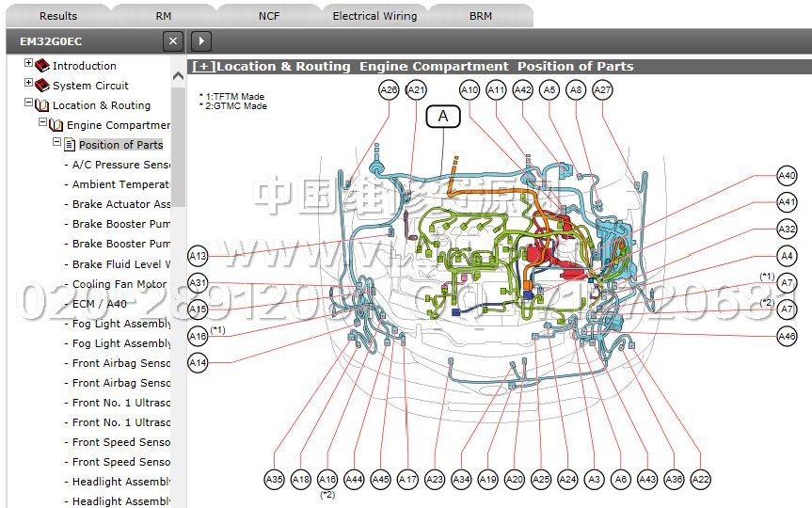
Task: Close the EM32G0EC navigation panel
Action: click(x=172, y=40)
